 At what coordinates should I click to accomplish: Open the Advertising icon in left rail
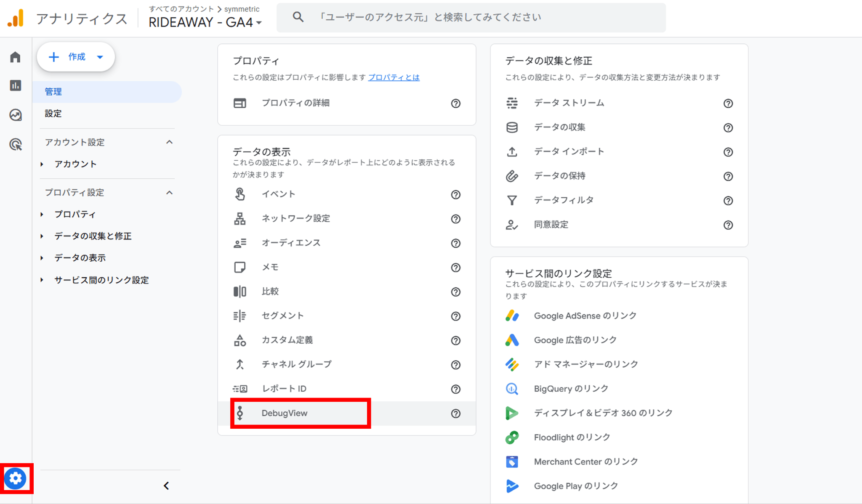16,144
